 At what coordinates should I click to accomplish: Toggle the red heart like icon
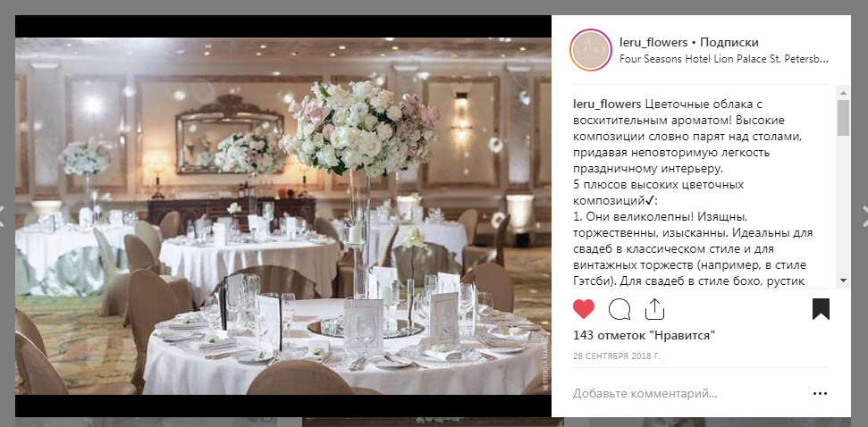(584, 309)
